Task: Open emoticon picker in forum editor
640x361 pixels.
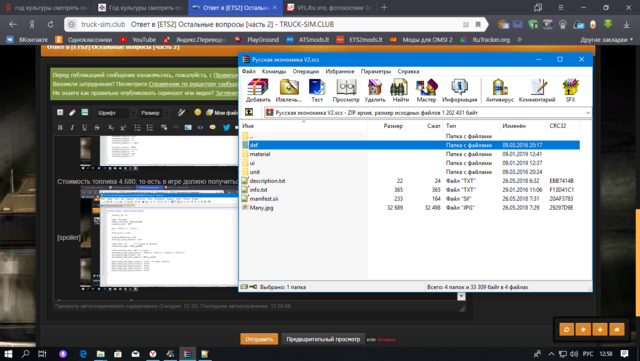Action: 198,112
